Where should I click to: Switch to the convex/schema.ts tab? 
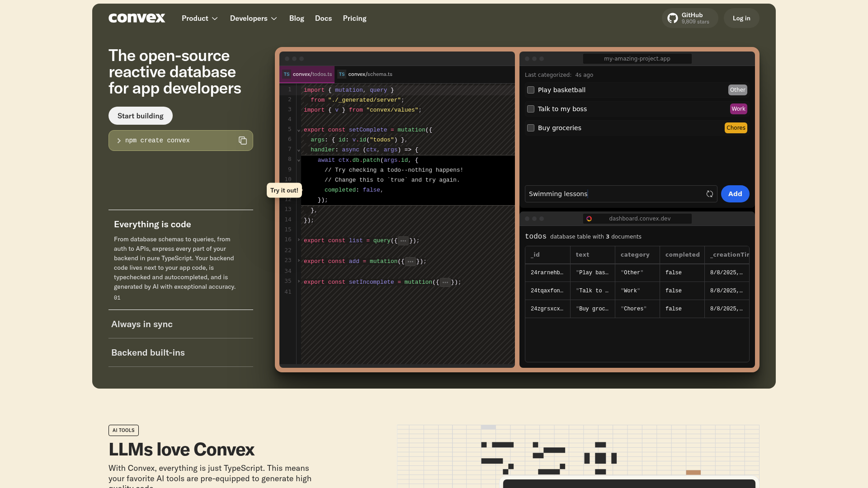pos(369,74)
